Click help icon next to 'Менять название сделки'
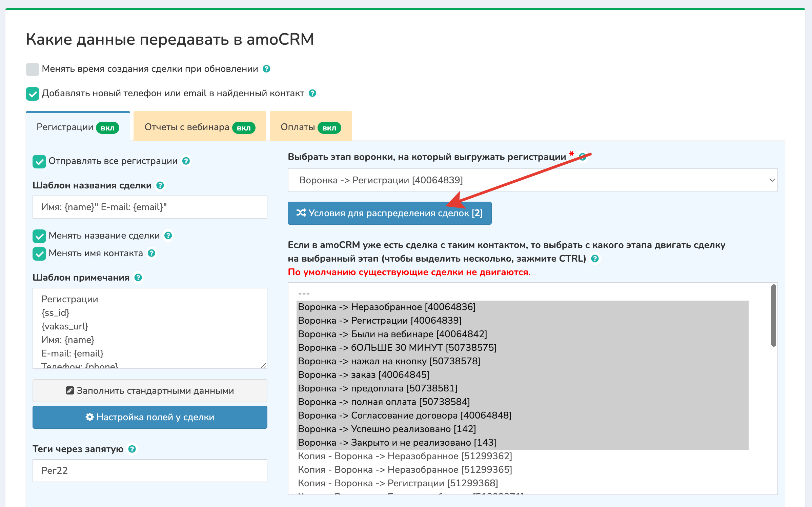 [168, 236]
